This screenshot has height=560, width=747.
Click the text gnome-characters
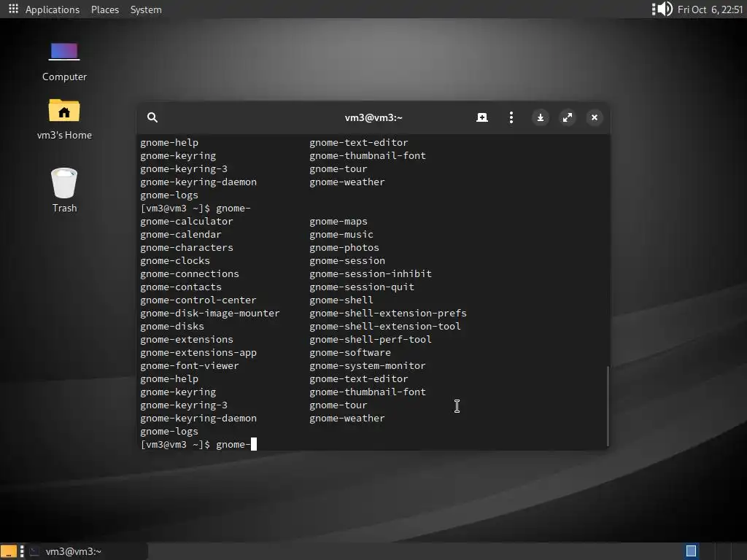pyautogui.click(x=187, y=248)
